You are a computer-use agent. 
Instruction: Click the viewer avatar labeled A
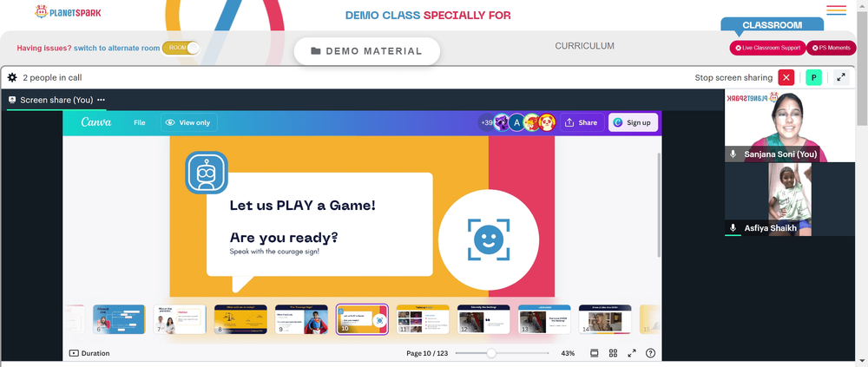516,122
